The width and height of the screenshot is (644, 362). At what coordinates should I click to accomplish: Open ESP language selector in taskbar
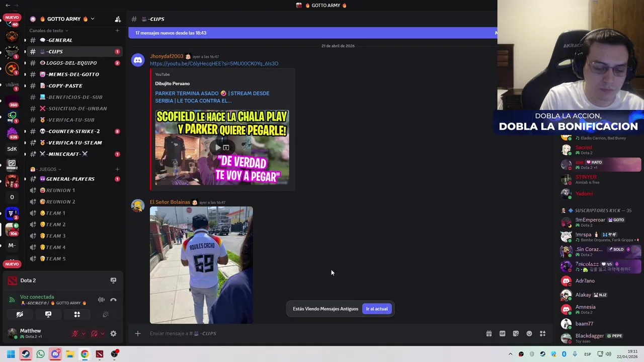pyautogui.click(x=587, y=354)
